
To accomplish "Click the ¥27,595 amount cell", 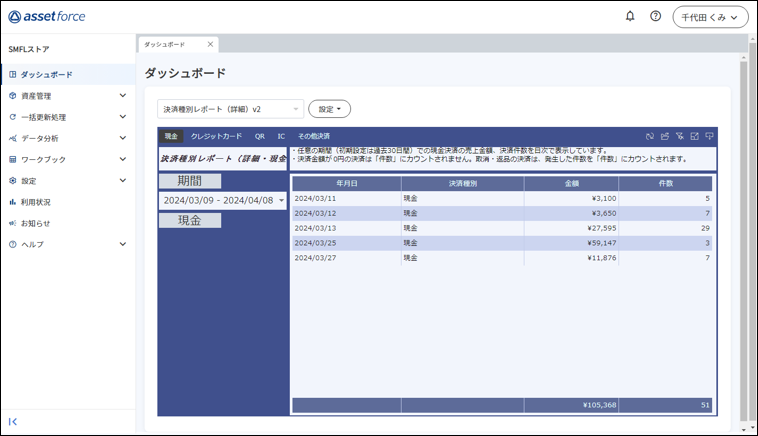I will (x=571, y=228).
